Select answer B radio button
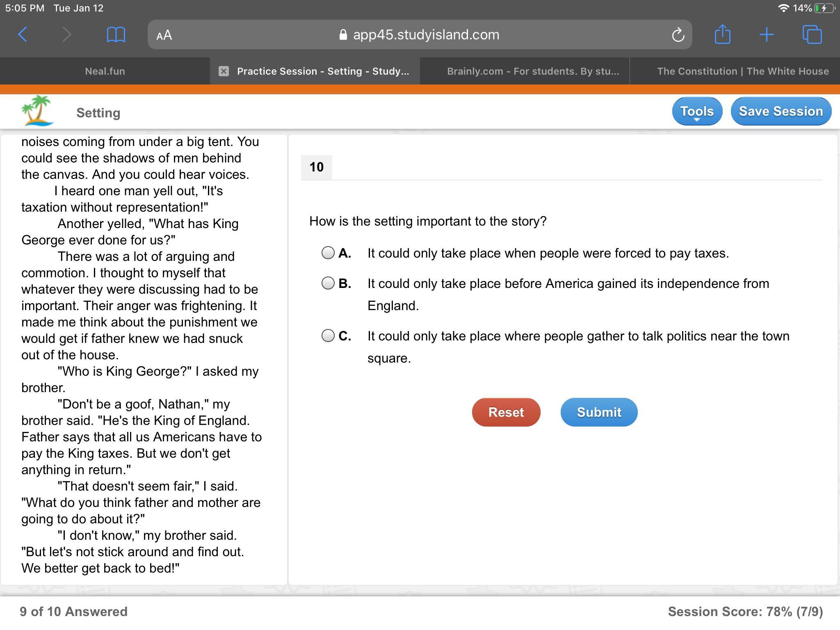The width and height of the screenshot is (840, 630). 328,283
